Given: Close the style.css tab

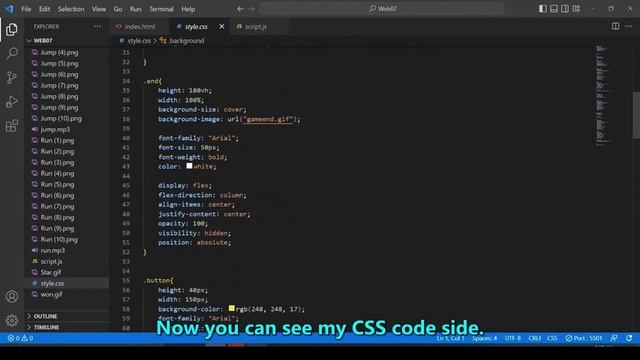Looking at the screenshot, I should tap(222, 27).
